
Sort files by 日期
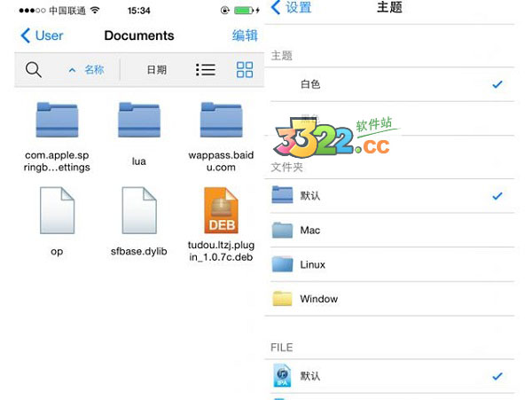click(x=157, y=70)
